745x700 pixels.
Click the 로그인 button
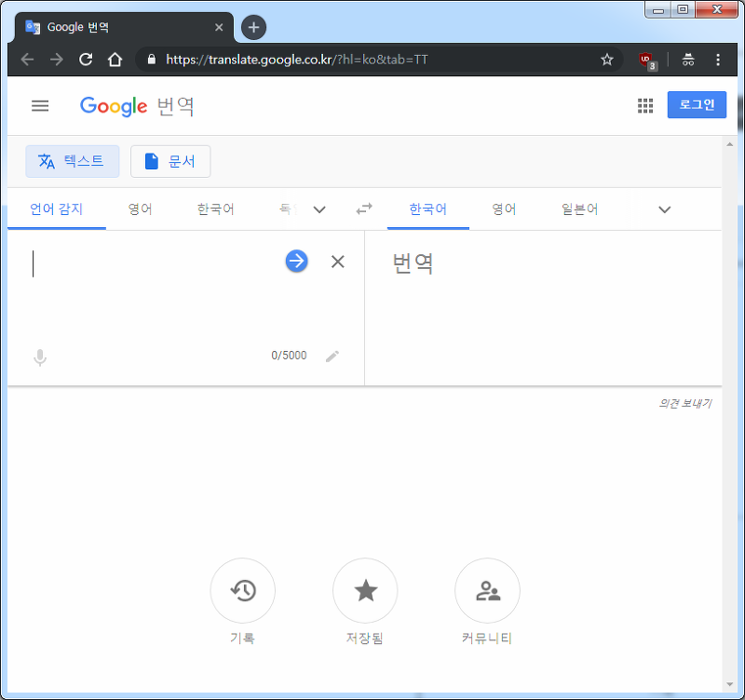coord(697,104)
